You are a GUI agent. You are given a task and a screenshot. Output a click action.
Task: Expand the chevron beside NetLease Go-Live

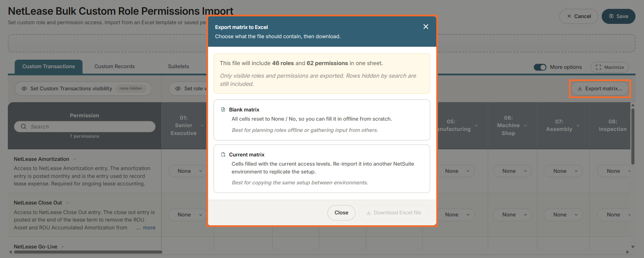(63, 247)
